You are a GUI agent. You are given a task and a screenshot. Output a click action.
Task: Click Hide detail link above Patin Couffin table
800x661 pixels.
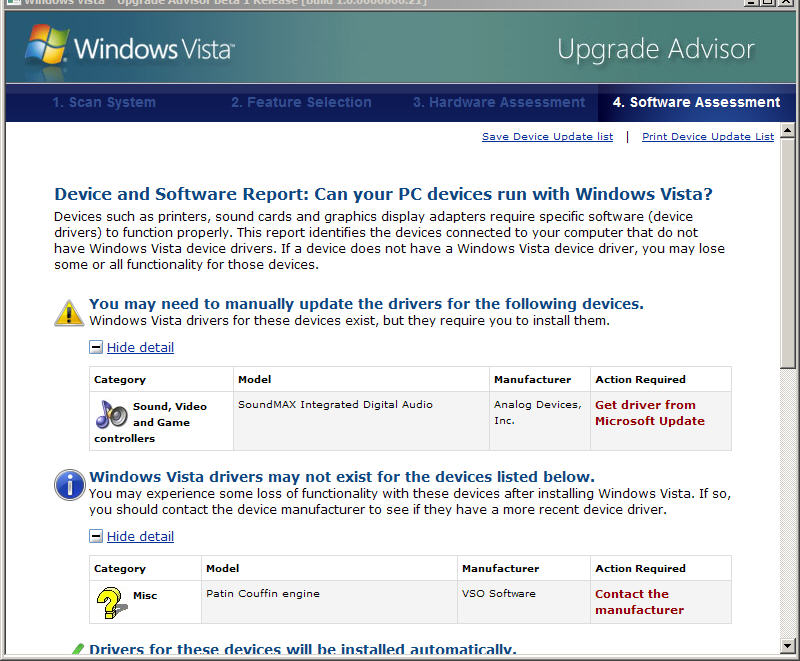(x=140, y=537)
